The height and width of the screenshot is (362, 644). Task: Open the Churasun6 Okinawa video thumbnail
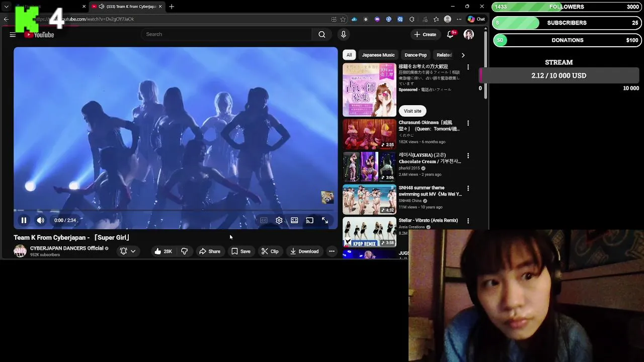click(x=369, y=134)
